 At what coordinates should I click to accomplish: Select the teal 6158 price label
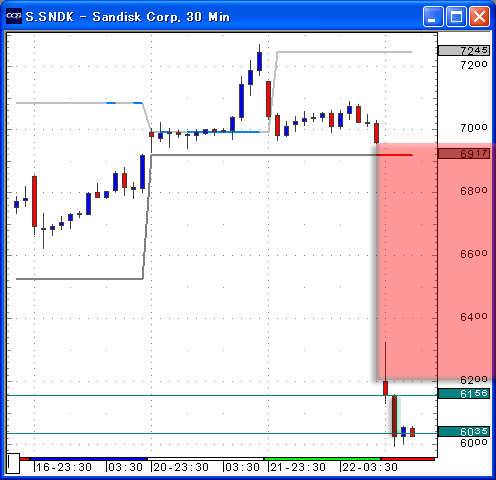(464, 394)
